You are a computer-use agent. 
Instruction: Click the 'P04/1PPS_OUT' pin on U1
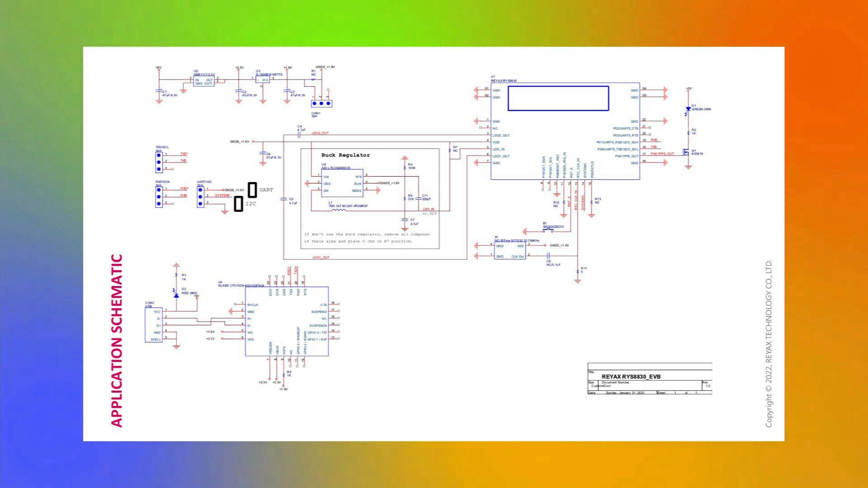click(x=627, y=156)
